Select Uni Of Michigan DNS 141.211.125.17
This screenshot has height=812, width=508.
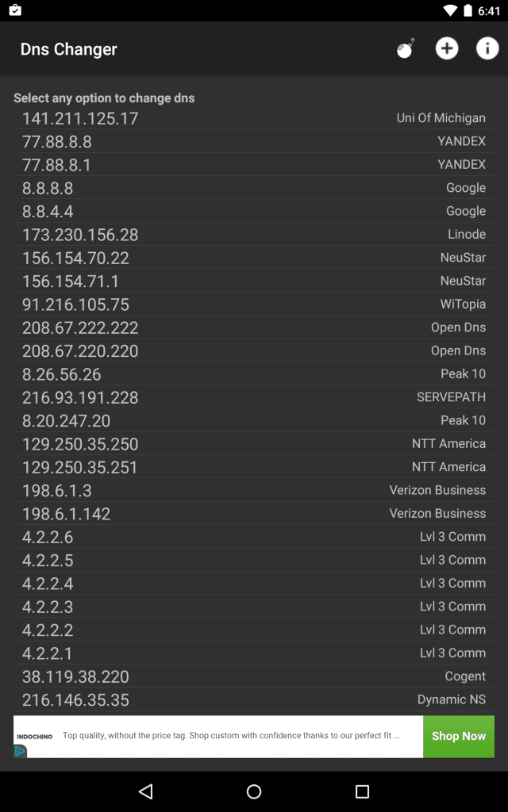click(254, 117)
